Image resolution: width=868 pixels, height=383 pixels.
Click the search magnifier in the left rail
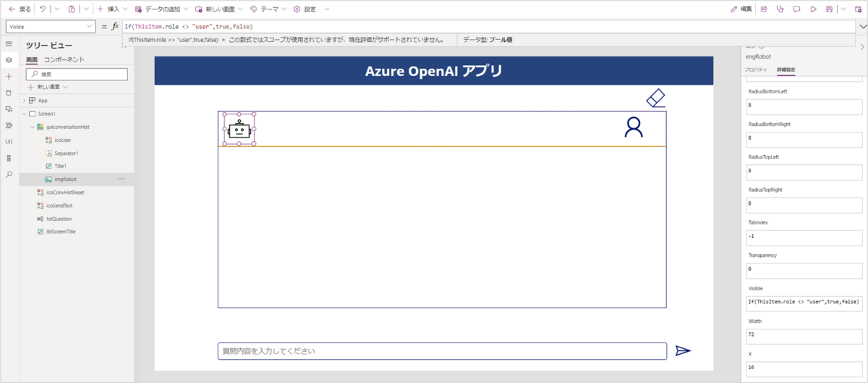click(x=9, y=174)
